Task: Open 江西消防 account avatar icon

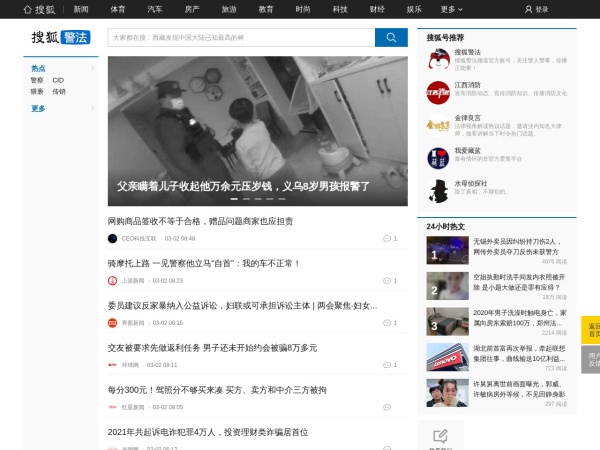Action: 438,93
